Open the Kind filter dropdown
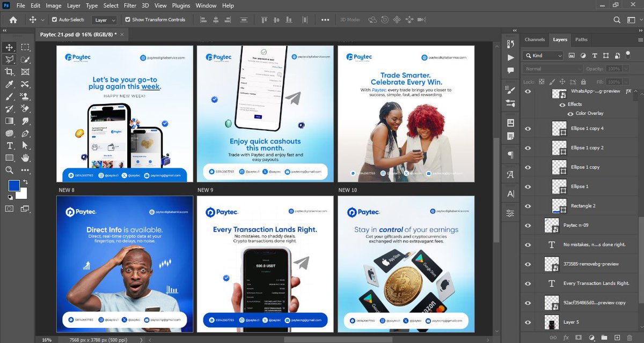644x343 pixels. (543, 55)
